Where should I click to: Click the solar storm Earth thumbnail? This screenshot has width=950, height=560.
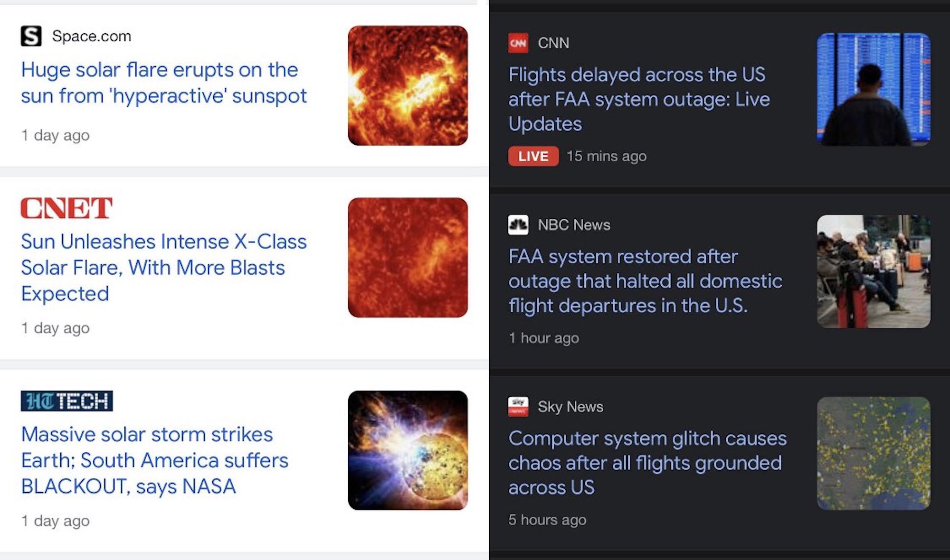408,450
